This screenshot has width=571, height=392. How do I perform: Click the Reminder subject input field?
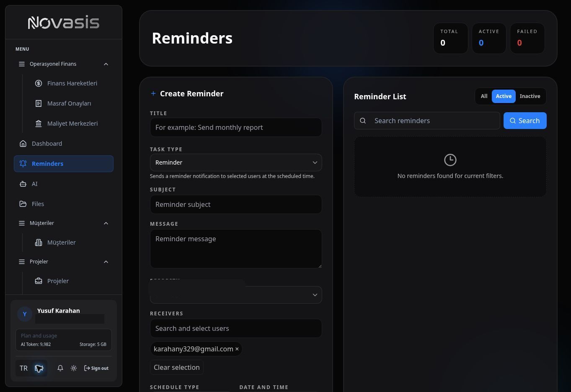[236, 204]
